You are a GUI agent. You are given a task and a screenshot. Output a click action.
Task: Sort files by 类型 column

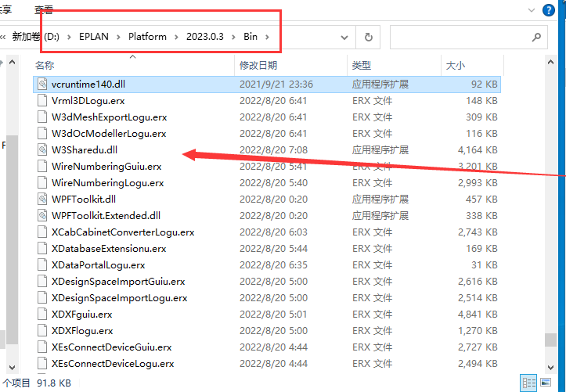[362, 65]
